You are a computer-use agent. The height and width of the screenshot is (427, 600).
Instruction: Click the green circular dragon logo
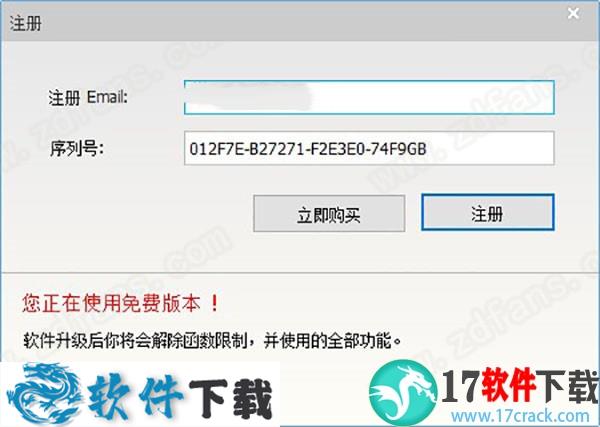(403, 391)
